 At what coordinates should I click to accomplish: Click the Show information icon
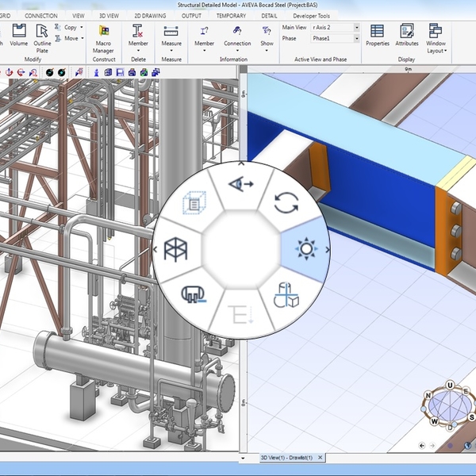pyautogui.click(x=267, y=30)
